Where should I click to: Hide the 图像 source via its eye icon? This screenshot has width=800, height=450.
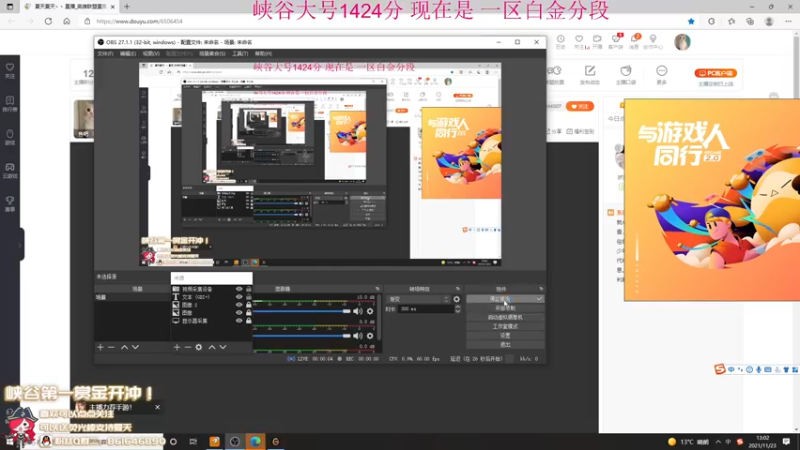[x=239, y=313]
